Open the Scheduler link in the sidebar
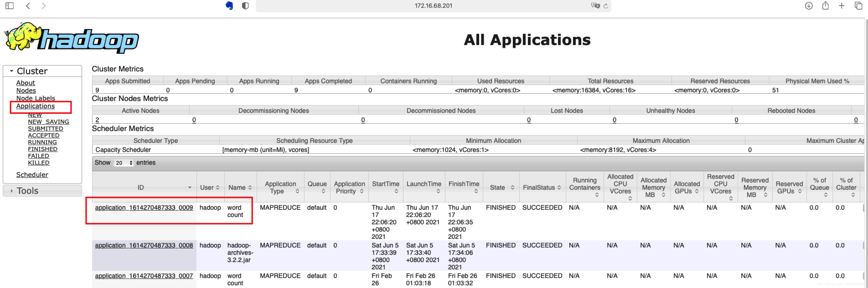The image size is (868, 288). [32, 175]
